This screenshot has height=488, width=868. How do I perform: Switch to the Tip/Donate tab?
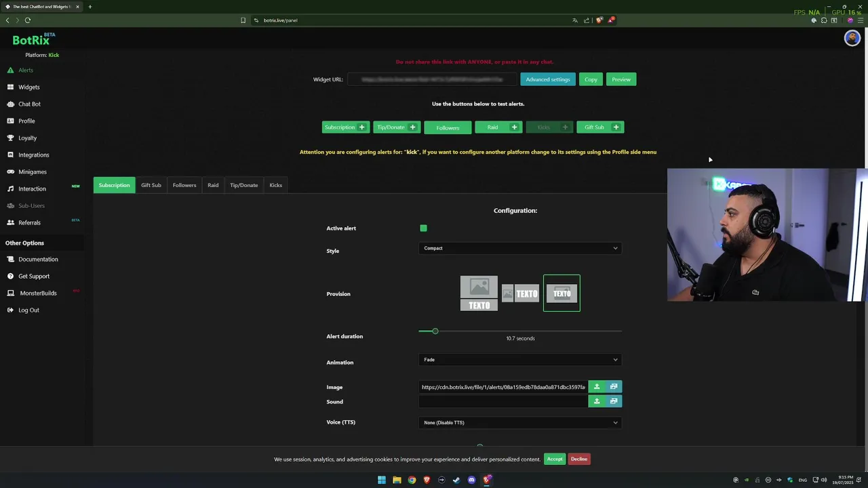point(244,185)
